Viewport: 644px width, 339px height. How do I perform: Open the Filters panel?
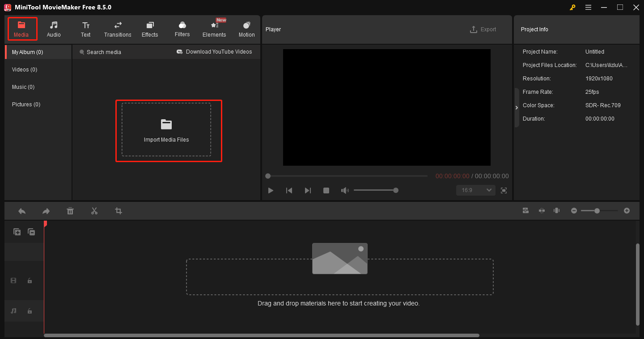tap(182, 29)
